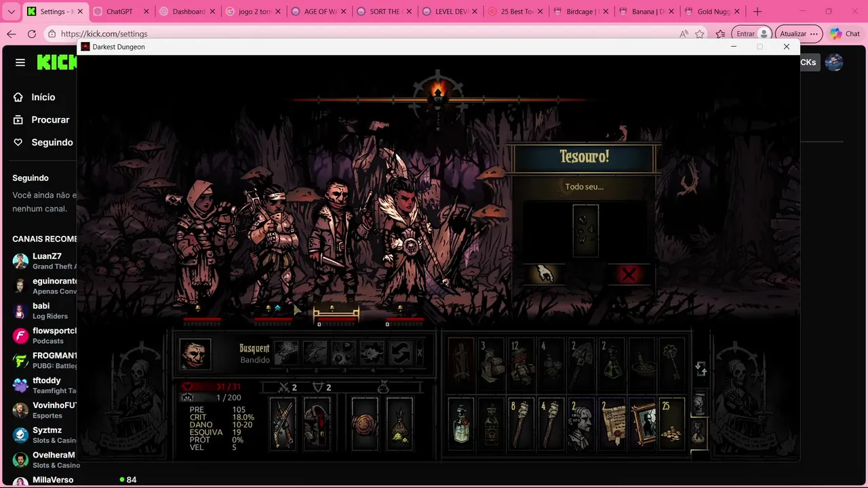868x488 pixels.
Task: Select round shield trinket slot
Action: pyautogui.click(x=365, y=424)
